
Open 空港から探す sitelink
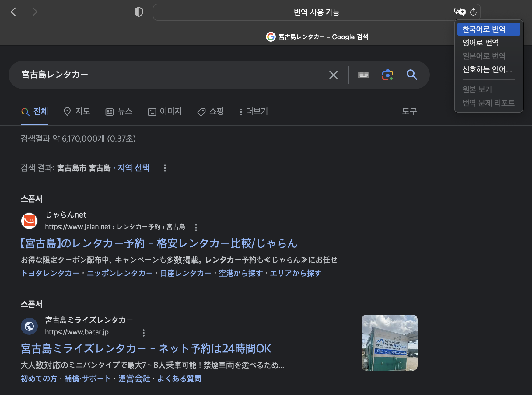tap(240, 273)
